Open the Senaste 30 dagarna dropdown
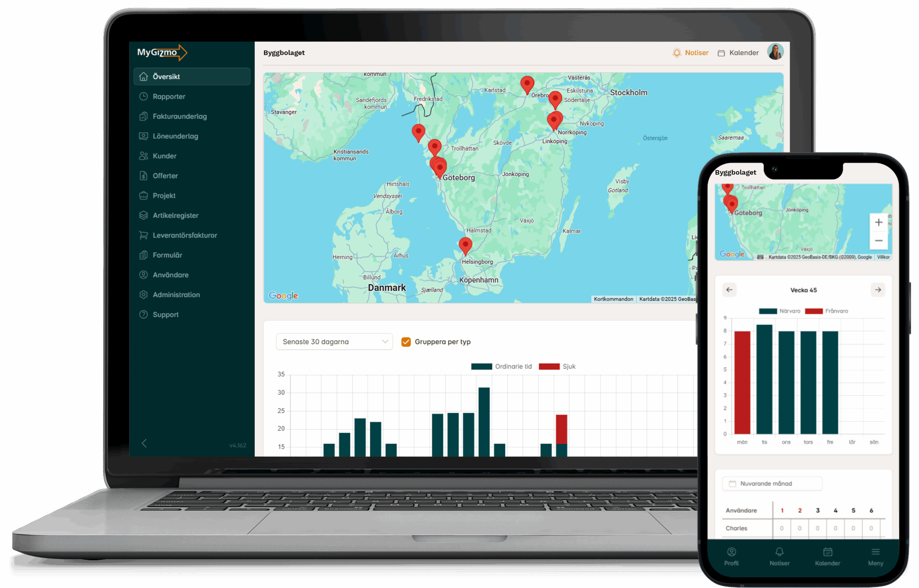Viewport: 919px width, 588px height. (334, 342)
